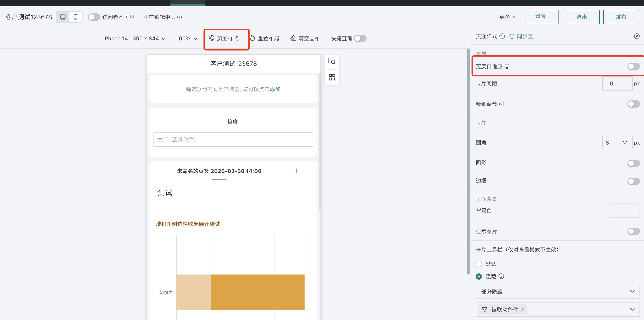This screenshot has width=644, height=320.
Task: Enable the 宽度自适应 toggle
Action: (x=633, y=66)
